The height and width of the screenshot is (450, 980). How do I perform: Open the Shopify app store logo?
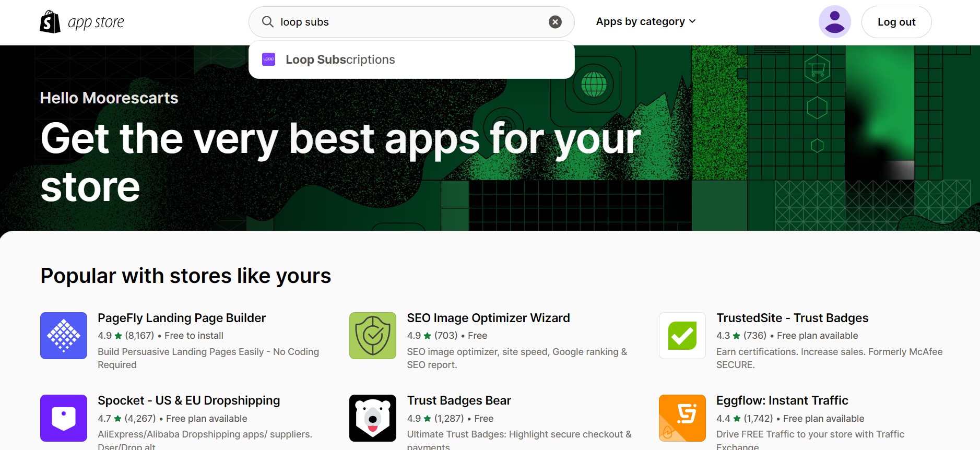coord(82,22)
